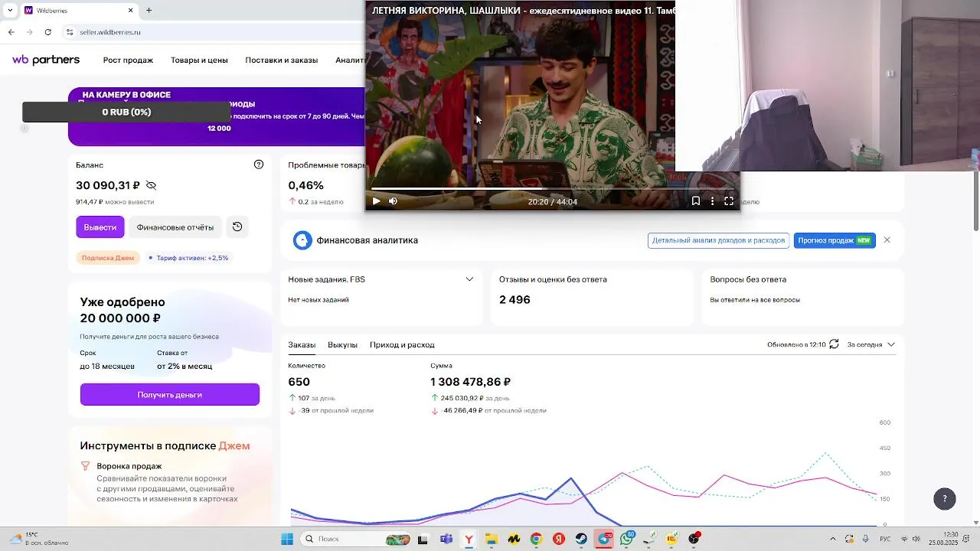Open the weather widget showing 15°C
Viewport: 980px width, 551px height.
pyautogui.click(x=37, y=539)
